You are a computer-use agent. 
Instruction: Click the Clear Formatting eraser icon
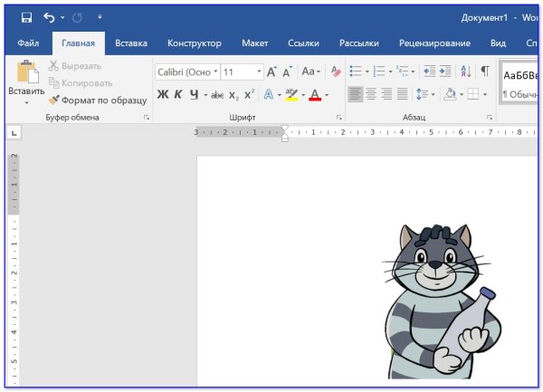(336, 72)
